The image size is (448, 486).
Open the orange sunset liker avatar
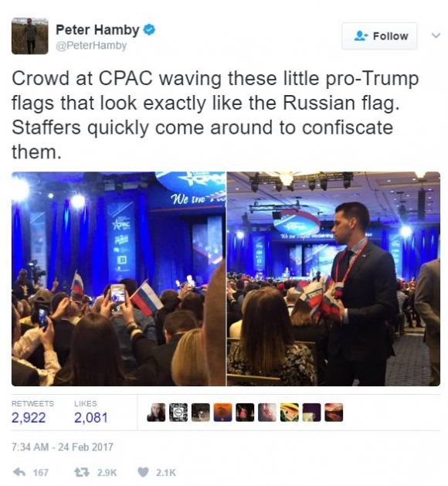(x=222, y=413)
